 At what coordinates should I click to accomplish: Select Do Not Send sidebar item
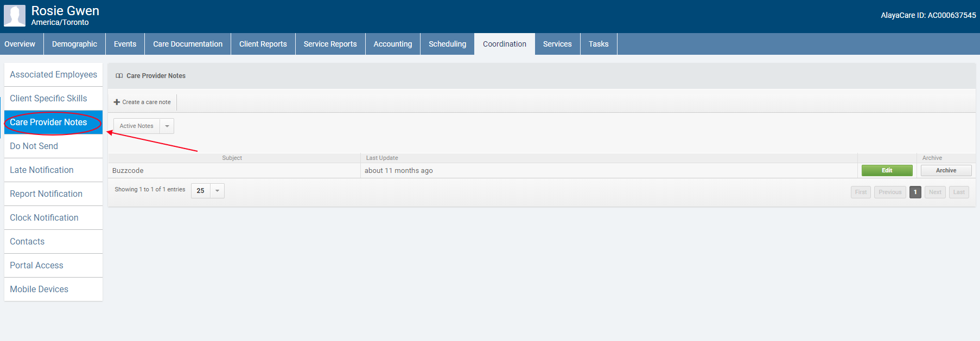coord(34,146)
